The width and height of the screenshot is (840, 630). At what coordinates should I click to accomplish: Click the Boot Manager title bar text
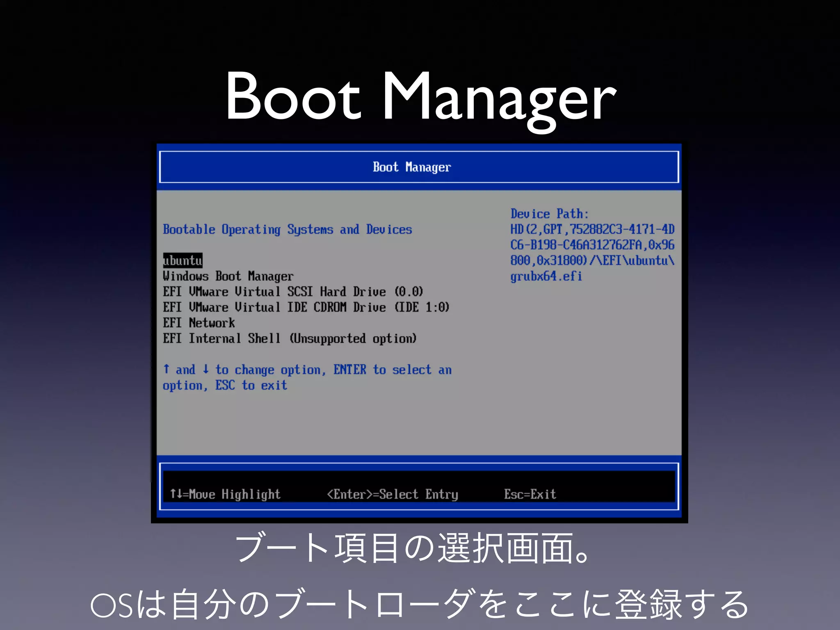(412, 167)
